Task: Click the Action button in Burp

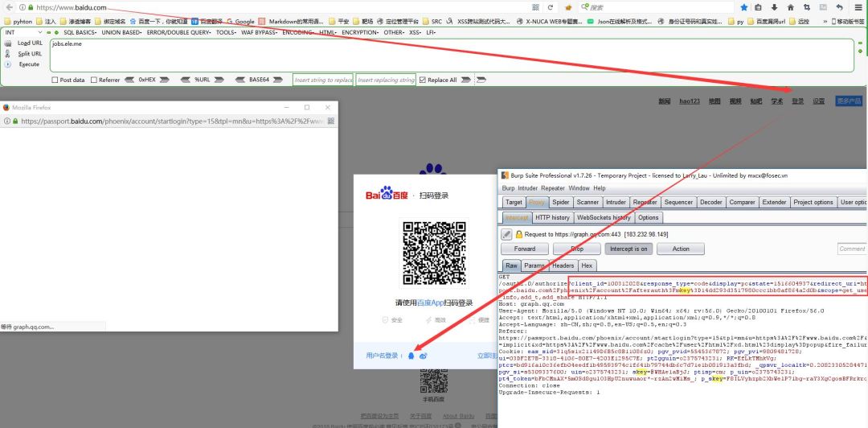Action: tap(681, 249)
